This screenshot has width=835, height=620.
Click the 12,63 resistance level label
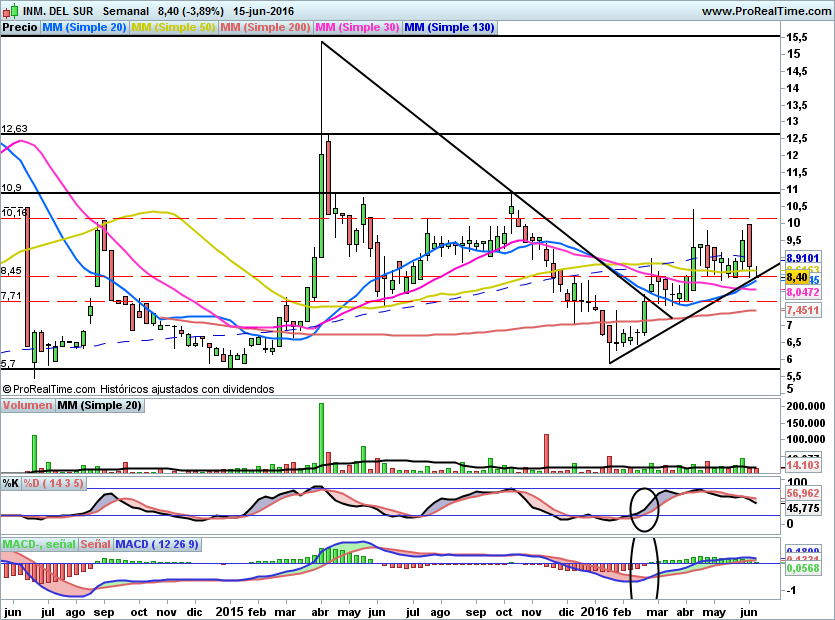click(x=14, y=128)
